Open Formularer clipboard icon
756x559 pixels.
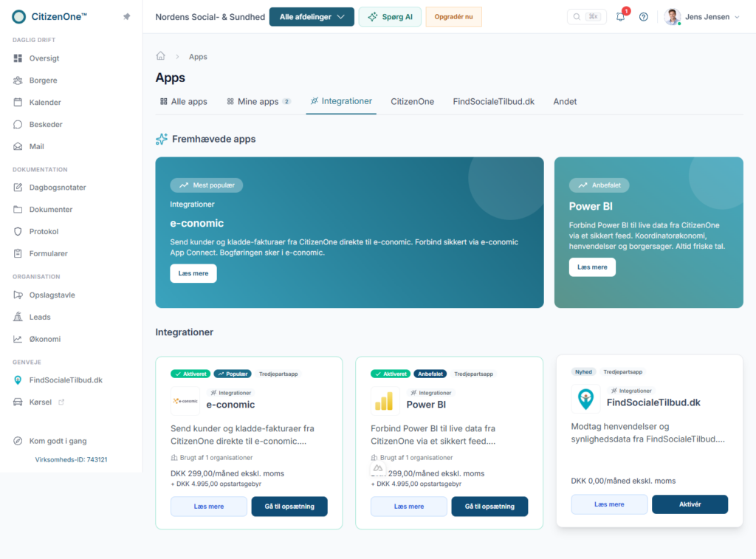pos(18,254)
